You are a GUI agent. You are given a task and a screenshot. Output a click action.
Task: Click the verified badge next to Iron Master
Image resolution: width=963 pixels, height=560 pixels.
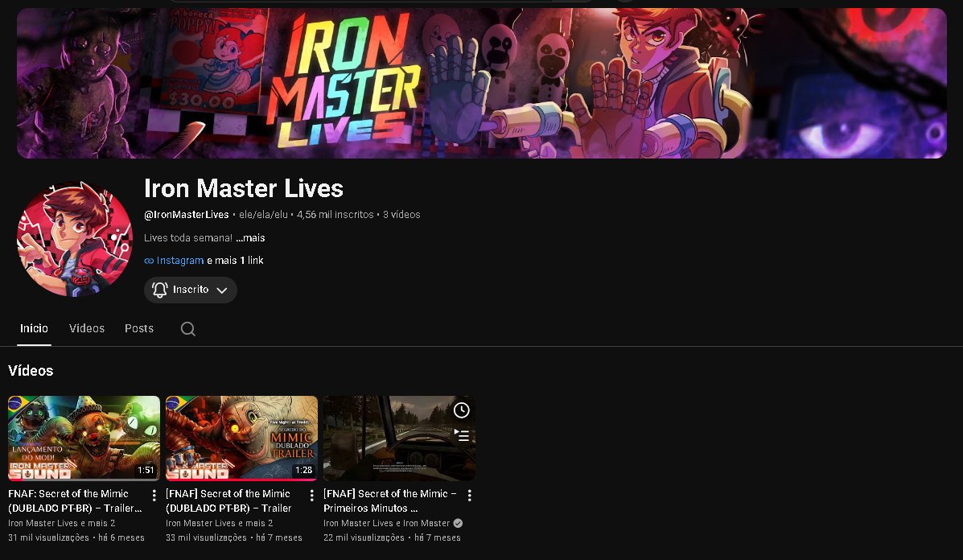[458, 523]
